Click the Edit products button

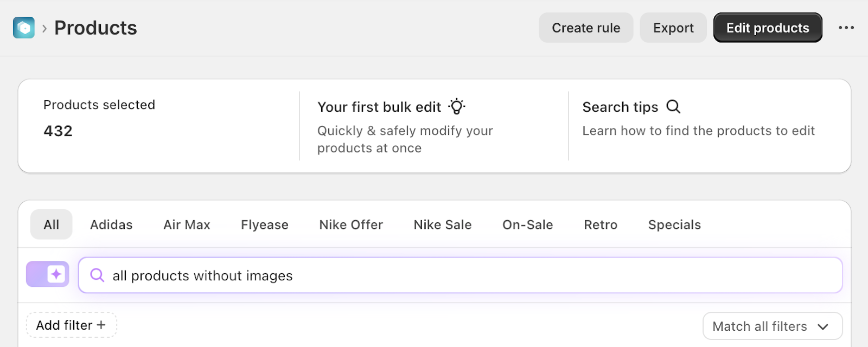(768, 28)
